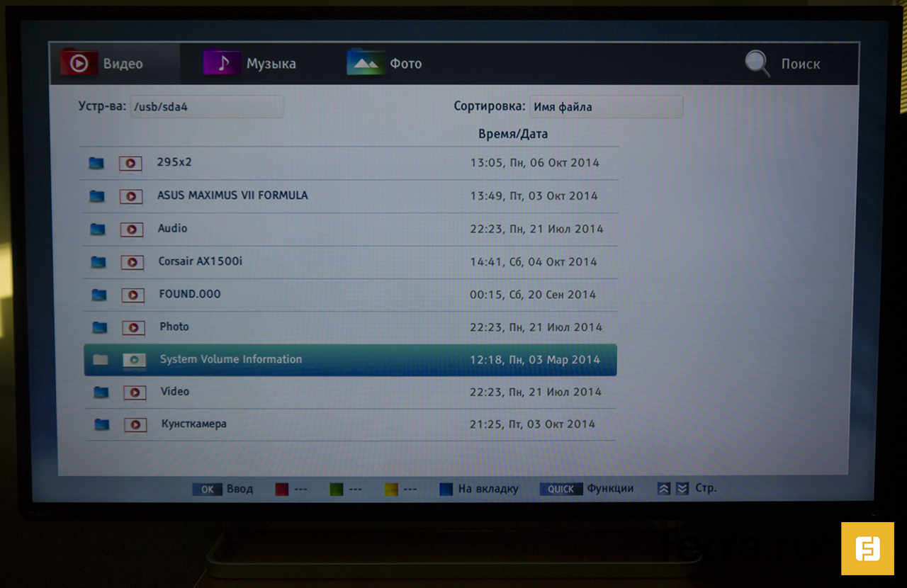Click the video play icon beside Photo
Screen dimensions: 907x588
click(133, 328)
